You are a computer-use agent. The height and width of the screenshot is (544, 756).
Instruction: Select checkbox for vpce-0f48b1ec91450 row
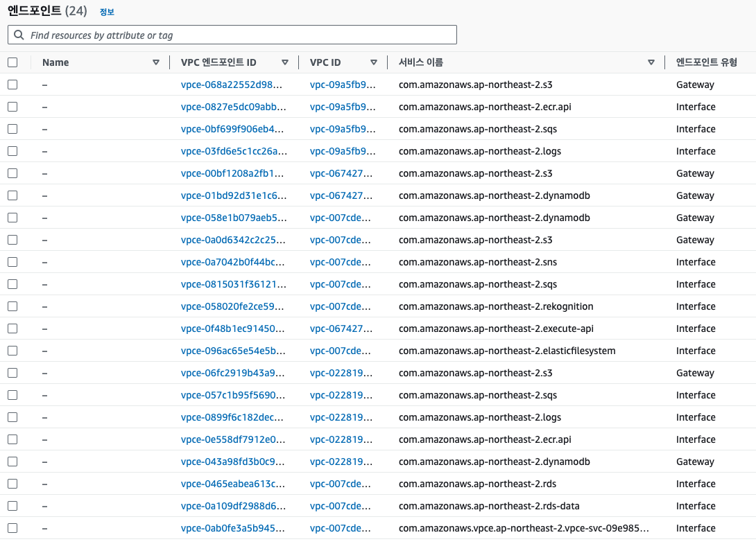coord(12,328)
